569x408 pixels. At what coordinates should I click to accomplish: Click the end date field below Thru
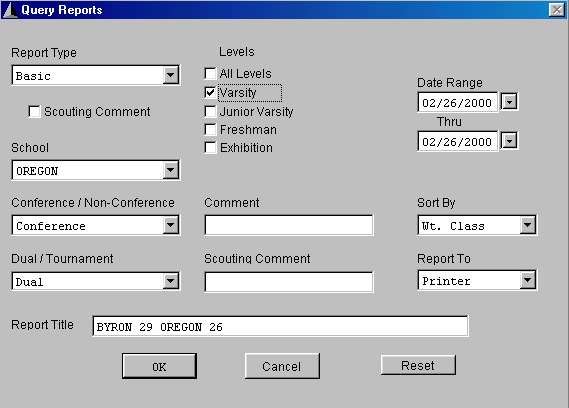(x=458, y=141)
